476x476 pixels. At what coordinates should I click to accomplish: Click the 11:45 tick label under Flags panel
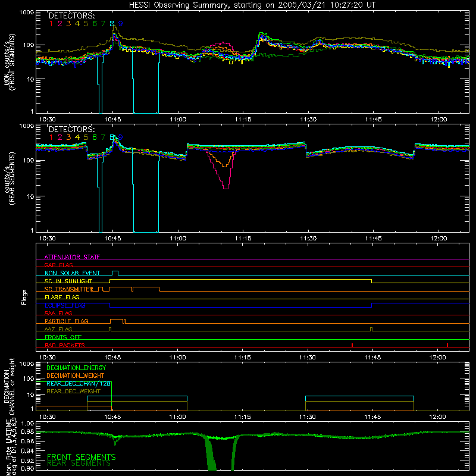click(x=373, y=358)
